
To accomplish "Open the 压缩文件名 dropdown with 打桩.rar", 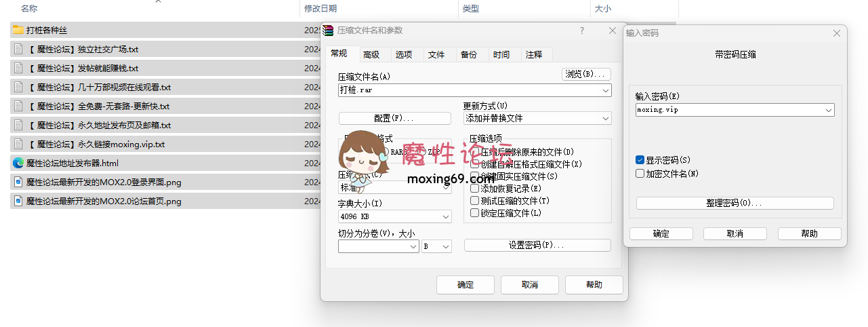I will click(x=605, y=90).
